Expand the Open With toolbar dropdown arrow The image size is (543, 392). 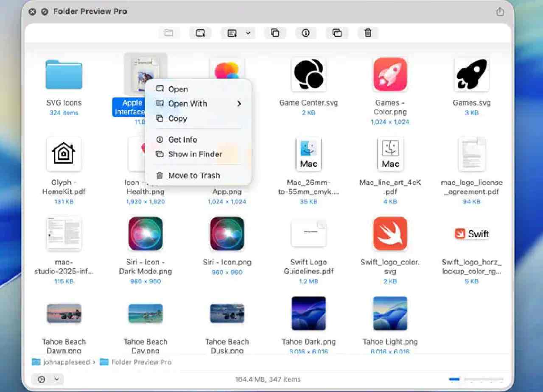[248, 33]
